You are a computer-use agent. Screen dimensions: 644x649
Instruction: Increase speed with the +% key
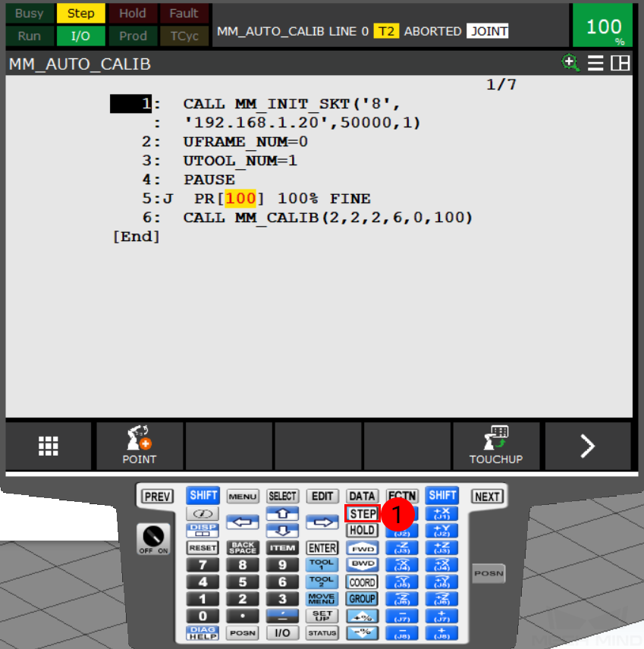point(363,616)
